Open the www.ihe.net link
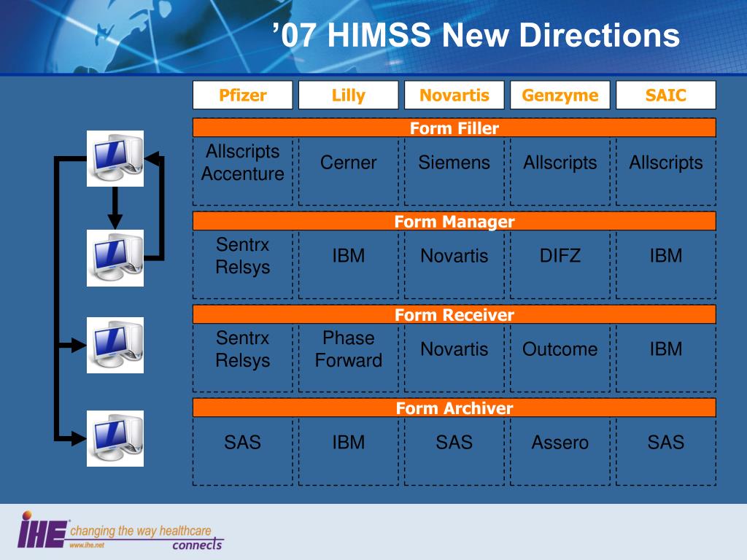The height and width of the screenshot is (560, 747). pyautogui.click(x=86, y=545)
